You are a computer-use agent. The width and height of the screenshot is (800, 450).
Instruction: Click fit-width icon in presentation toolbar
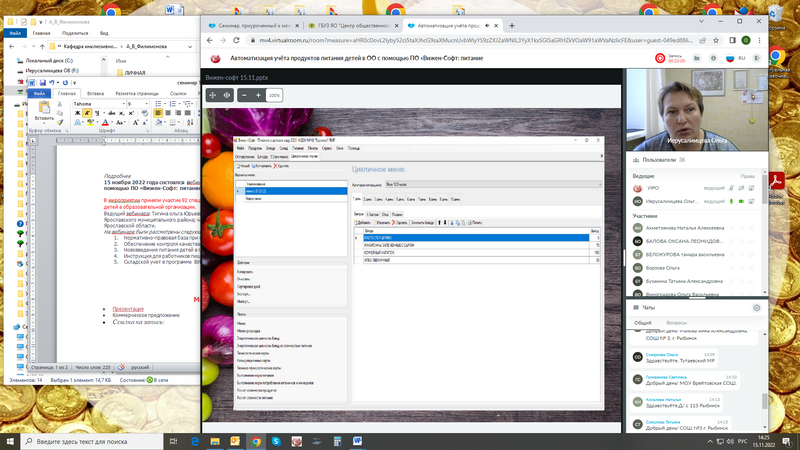click(227, 95)
